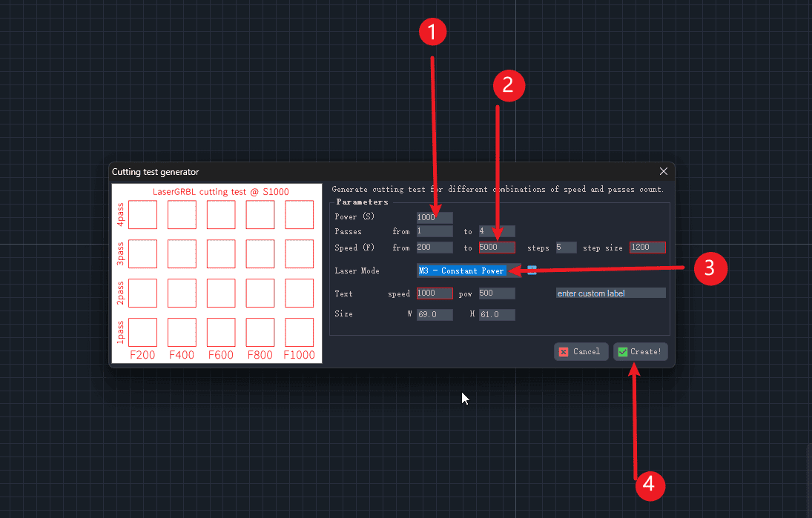The width and height of the screenshot is (812, 518).
Task: Focus the Power (S) input field
Action: pos(435,217)
